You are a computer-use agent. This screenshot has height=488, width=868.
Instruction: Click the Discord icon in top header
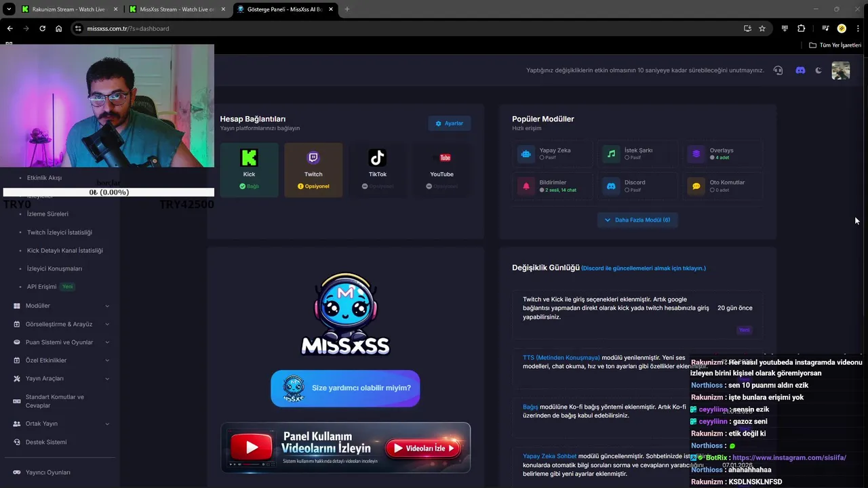(800, 70)
